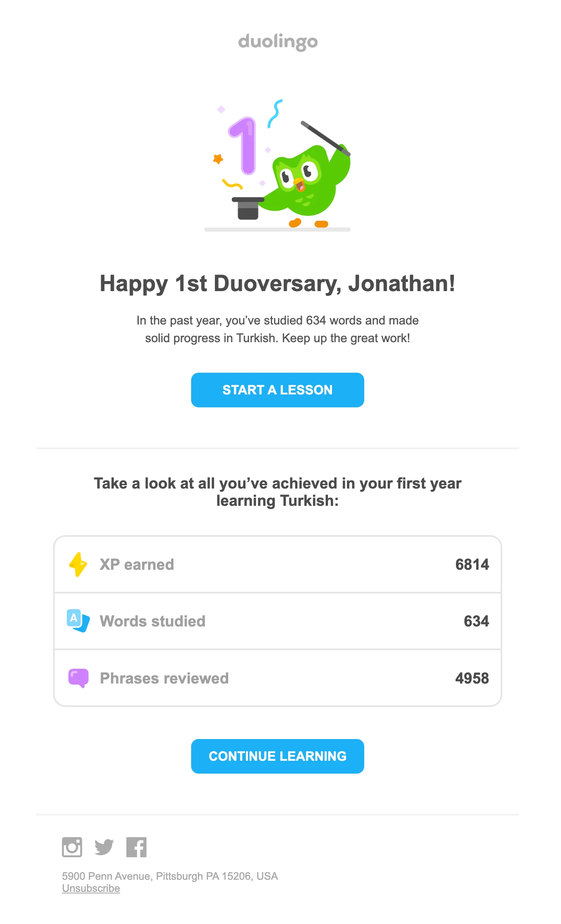Select the XP earned stats row

coord(278,564)
